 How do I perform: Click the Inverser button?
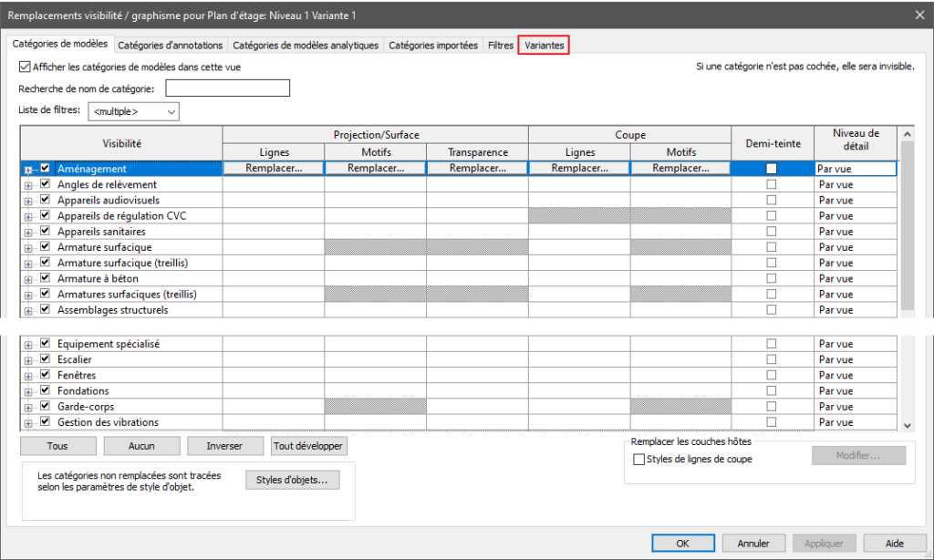[224, 446]
